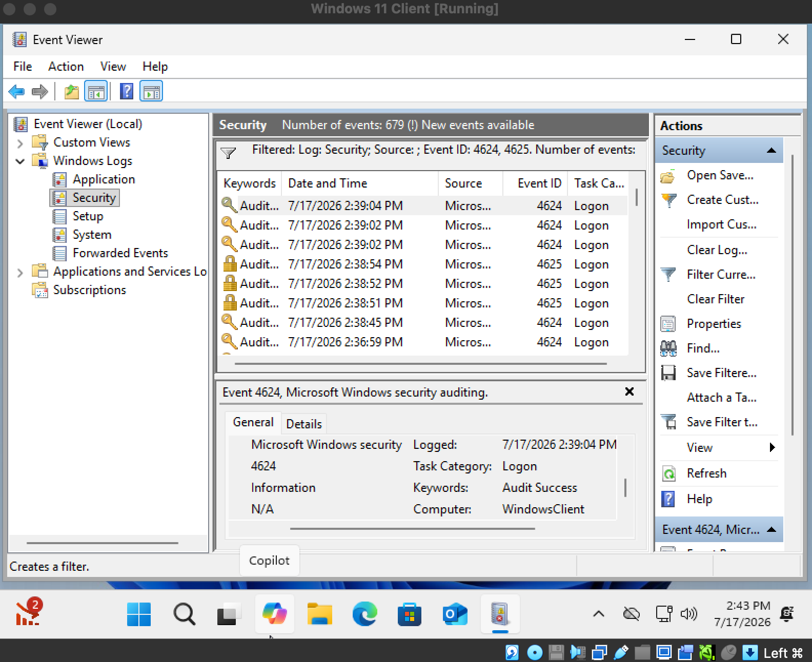Click Clear Filter in Actions pane
This screenshot has width=812, height=662.
click(716, 299)
